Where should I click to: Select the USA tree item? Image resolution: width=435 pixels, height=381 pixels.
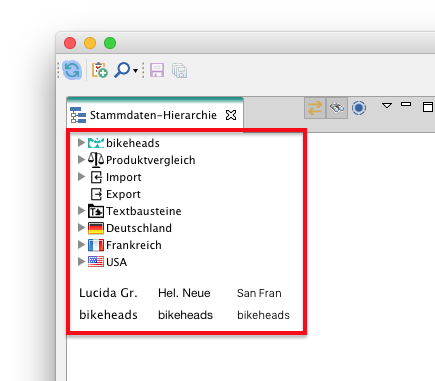point(117,262)
